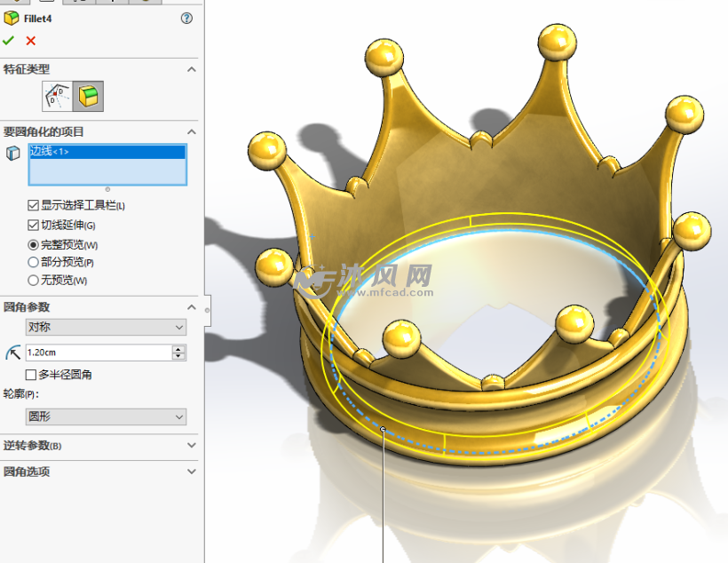Viewport: 728px width, 563px height.
Task: Open Fillet4 help question mark
Action: click(x=186, y=18)
